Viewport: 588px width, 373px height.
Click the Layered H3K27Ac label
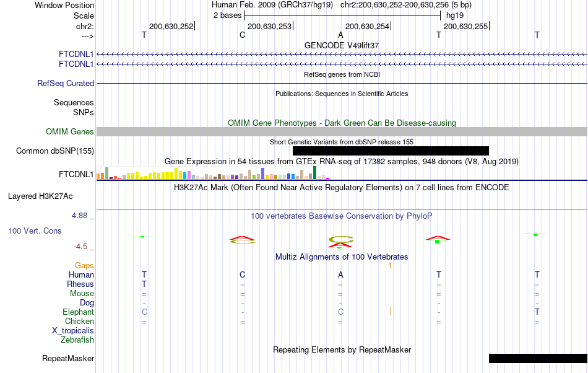coord(40,196)
